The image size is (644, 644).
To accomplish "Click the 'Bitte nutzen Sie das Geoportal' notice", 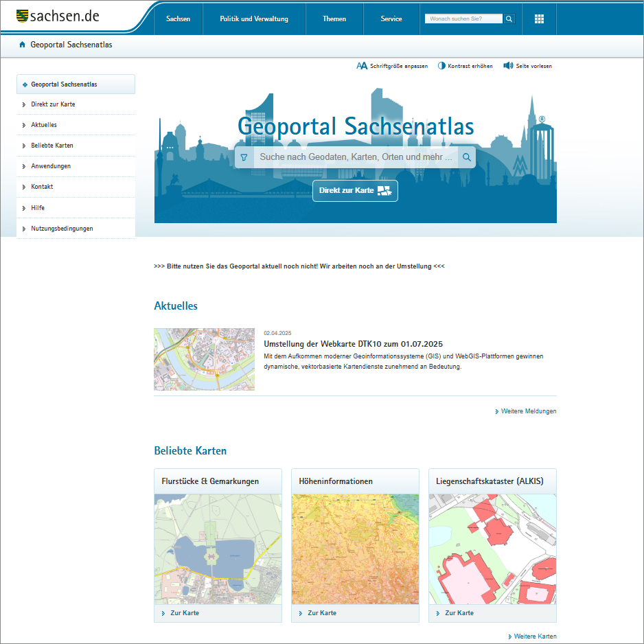I will (x=299, y=266).
